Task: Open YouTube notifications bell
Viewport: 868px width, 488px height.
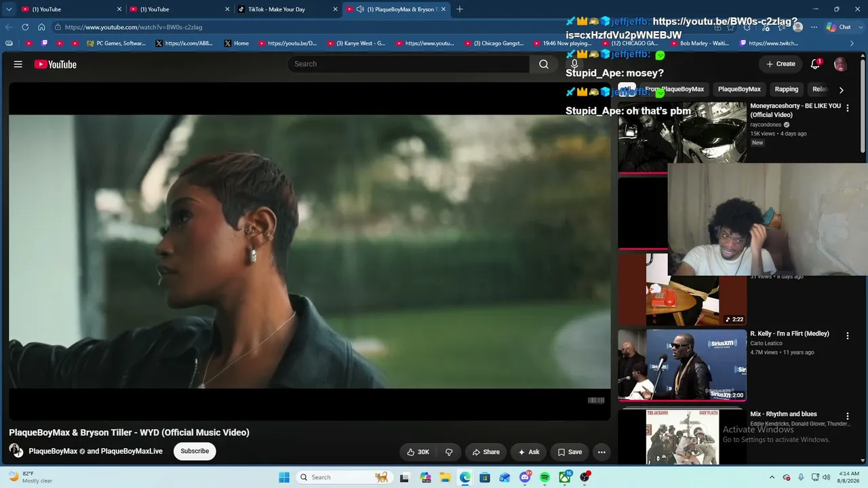Action: coord(815,64)
